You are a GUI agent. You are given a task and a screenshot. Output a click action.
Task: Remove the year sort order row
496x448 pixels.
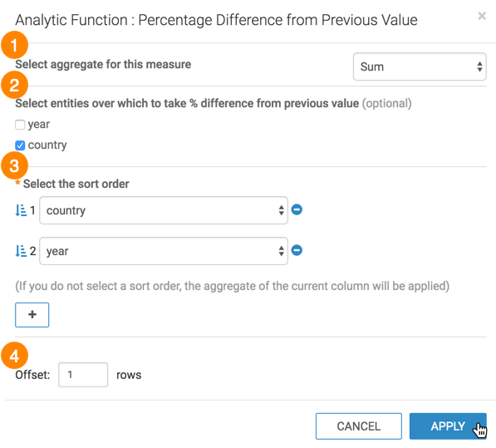[297, 250]
